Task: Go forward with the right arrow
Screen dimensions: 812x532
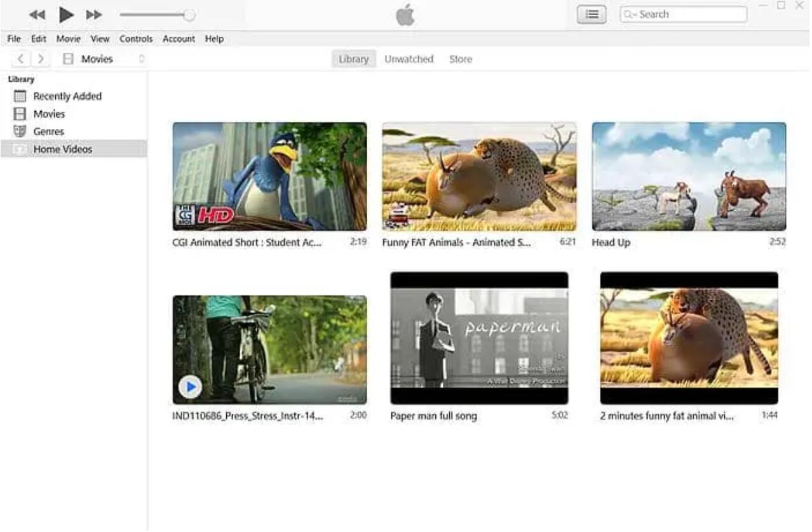Action: (40, 59)
